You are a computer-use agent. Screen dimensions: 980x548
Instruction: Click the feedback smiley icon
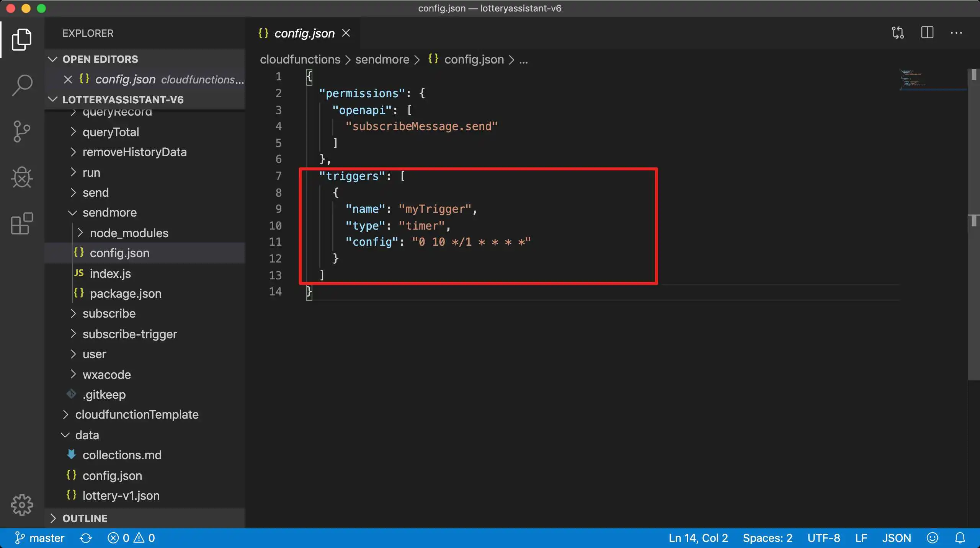click(932, 538)
